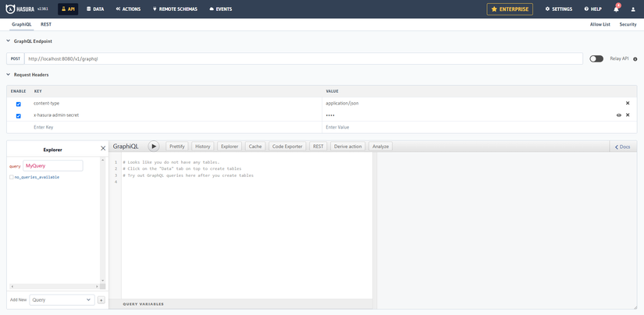Click the explorer vertical scrollbar
The image size is (644, 315).
click(x=103, y=220)
